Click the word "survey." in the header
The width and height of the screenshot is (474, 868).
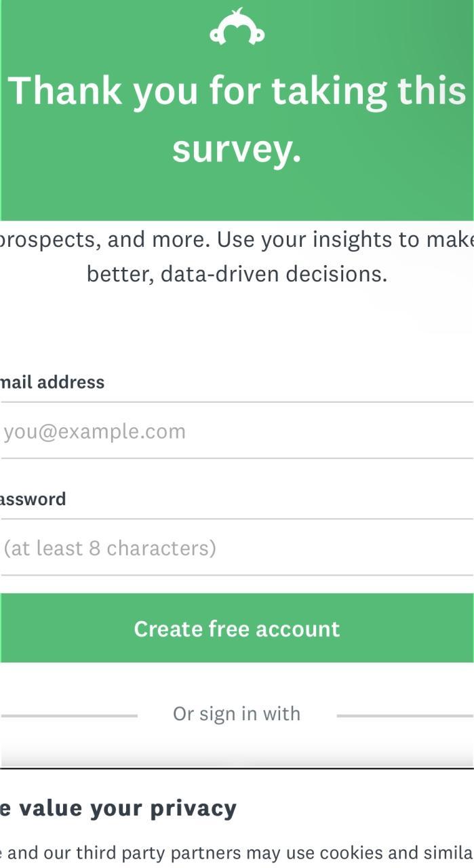(237, 149)
